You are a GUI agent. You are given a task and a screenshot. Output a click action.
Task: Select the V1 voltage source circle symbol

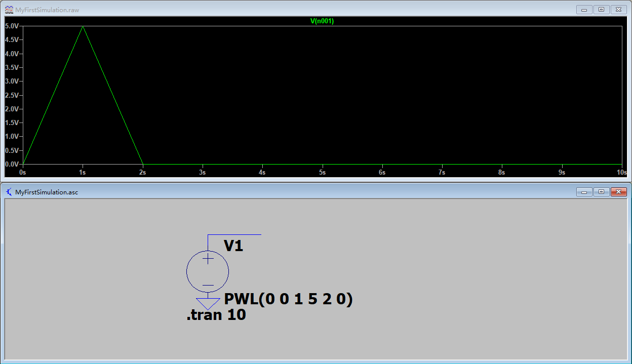(x=208, y=271)
